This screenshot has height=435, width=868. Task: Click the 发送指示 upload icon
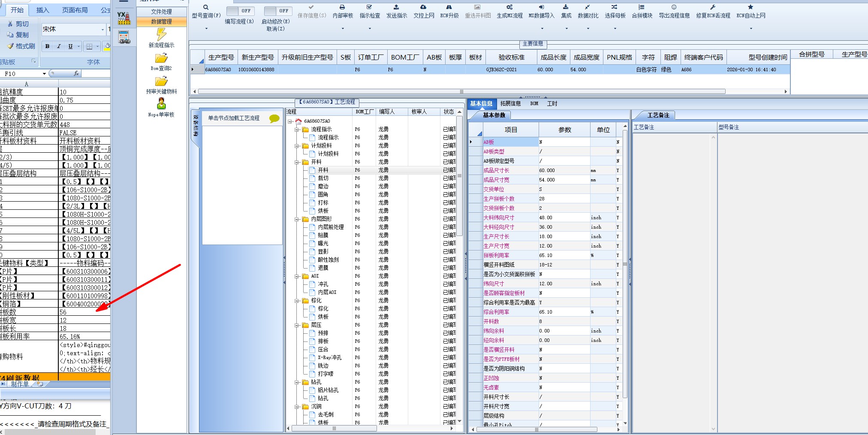tap(396, 7)
